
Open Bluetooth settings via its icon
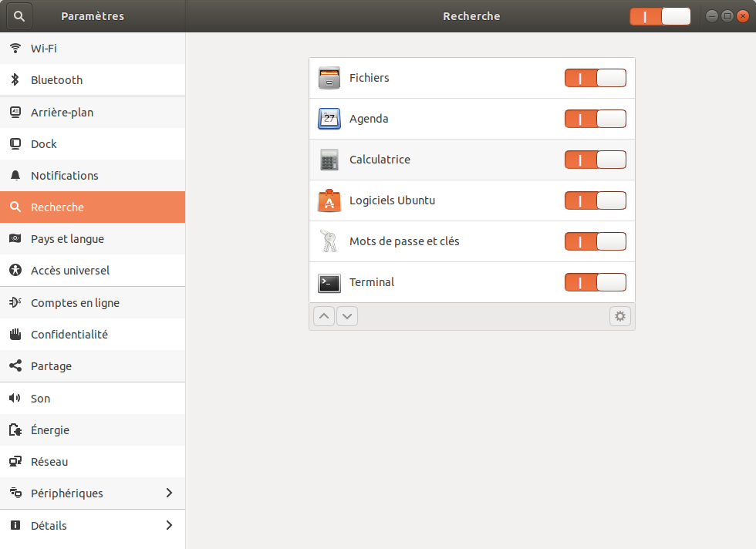pyautogui.click(x=15, y=80)
